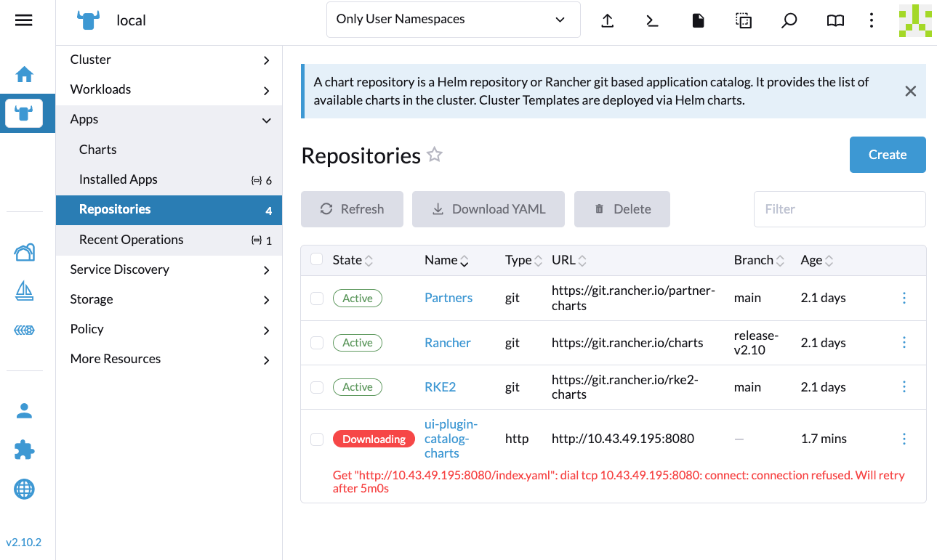Expand the Workloads section

(x=169, y=89)
